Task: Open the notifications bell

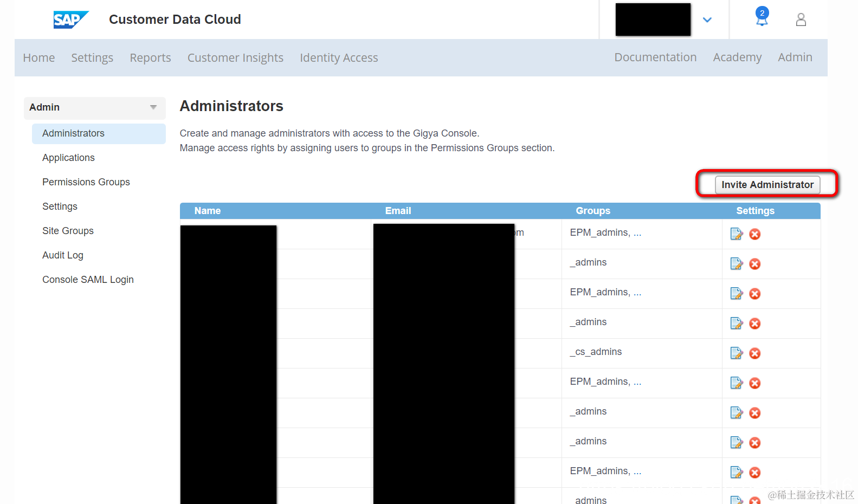Action: tap(762, 17)
